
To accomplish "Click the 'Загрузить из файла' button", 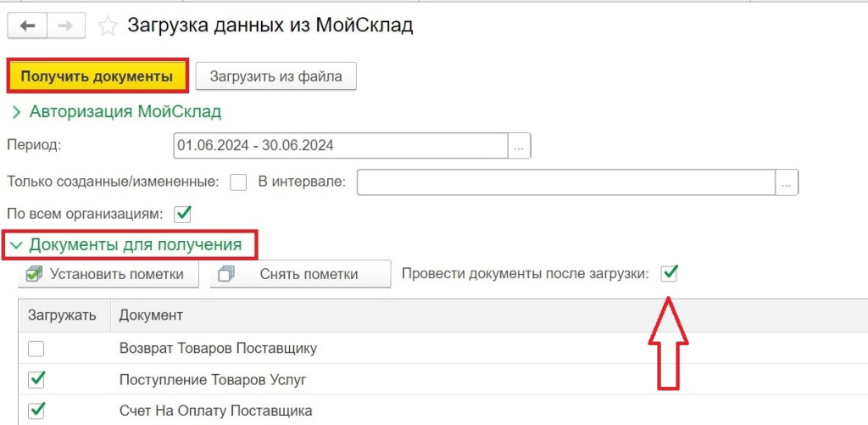I will [x=276, y=76].
